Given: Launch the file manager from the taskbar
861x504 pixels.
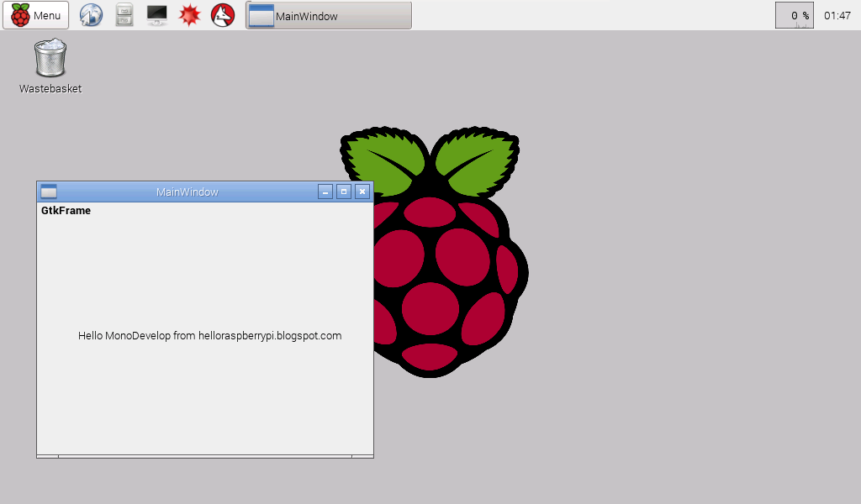Looking at the screenshot, I should coord(124,14).
